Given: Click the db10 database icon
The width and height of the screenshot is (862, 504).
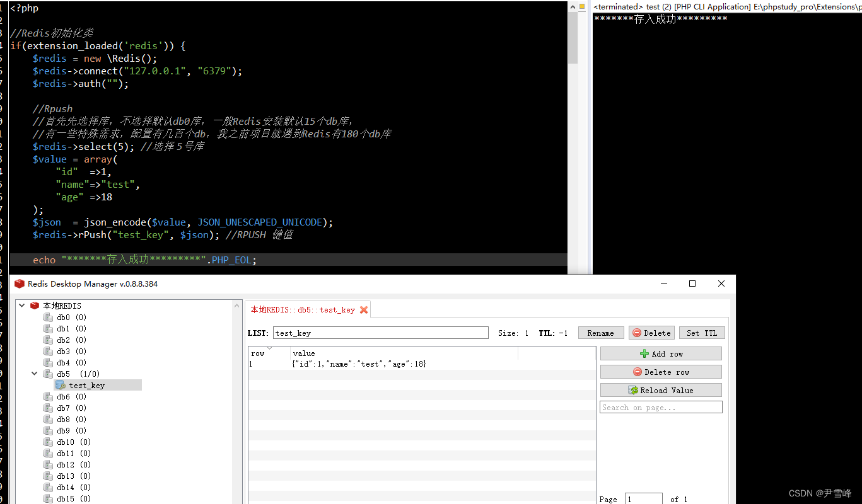Looking at the screenshot, I should 48,442.
